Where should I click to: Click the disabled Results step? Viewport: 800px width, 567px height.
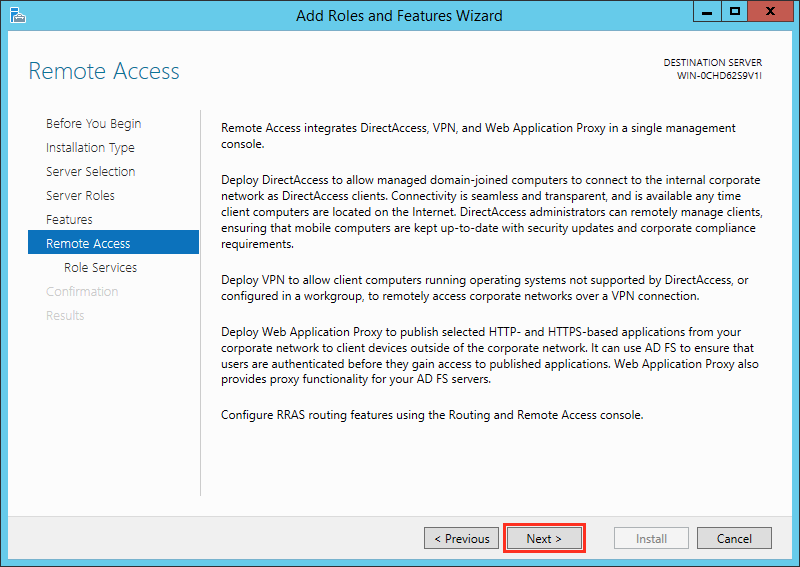[x=65, y=315]
